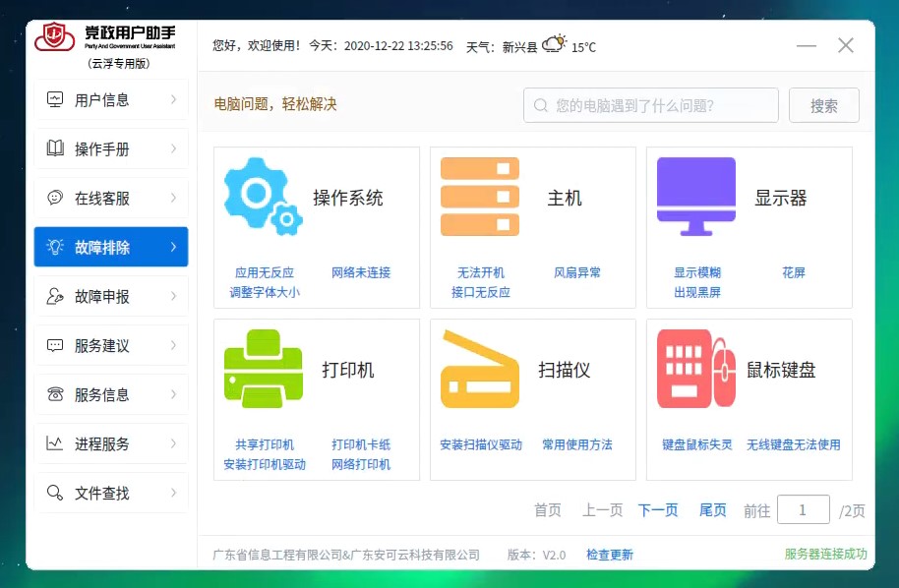Expand the 文件查找 chevron arrow
Viewport: 899px width, 588px height.
(x=173, y=493)
